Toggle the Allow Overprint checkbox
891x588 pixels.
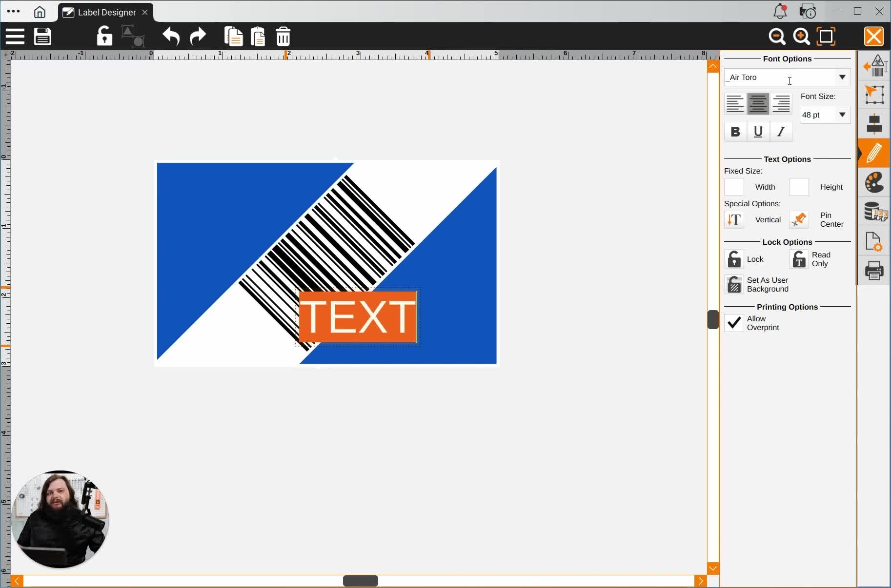[x=734, y=323]
